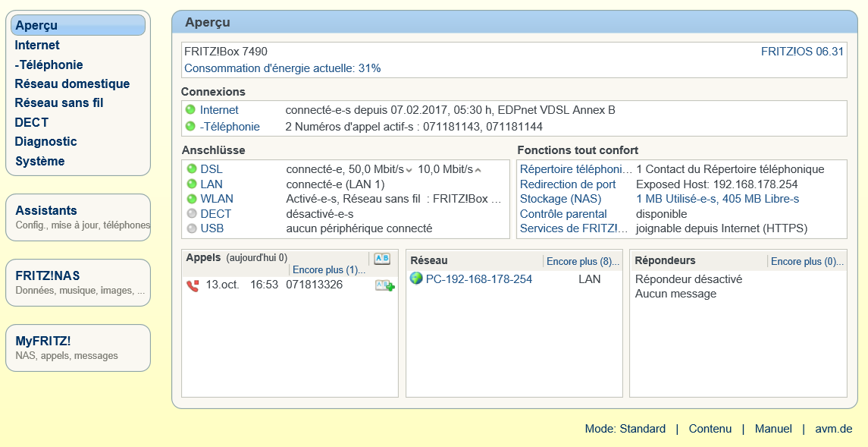Image resolution: width=868 pixels, height=447 pixels.
Task: Open Consommation d'énergie actuelle: 31% link
Action: (282, 68)
